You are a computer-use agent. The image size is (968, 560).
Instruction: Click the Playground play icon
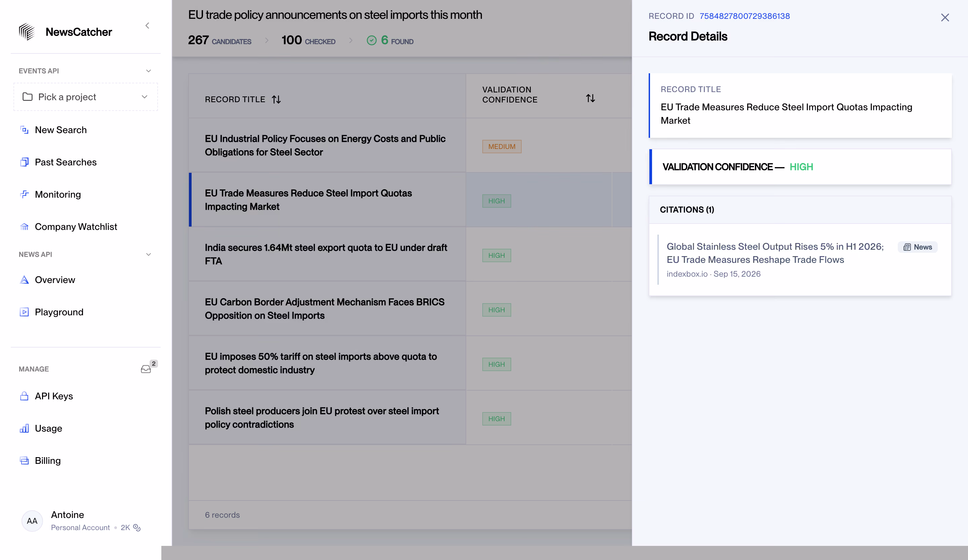point(24,312)
